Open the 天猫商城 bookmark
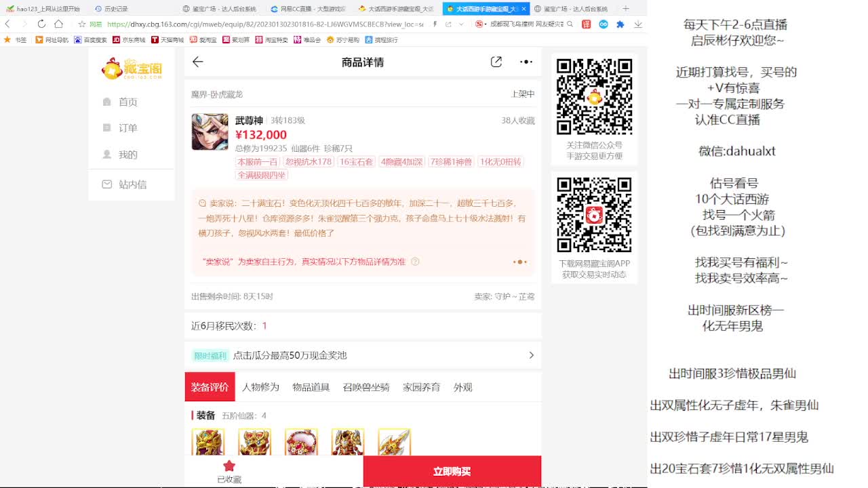This screenshot has width=868, height=488. pos(167,40)
